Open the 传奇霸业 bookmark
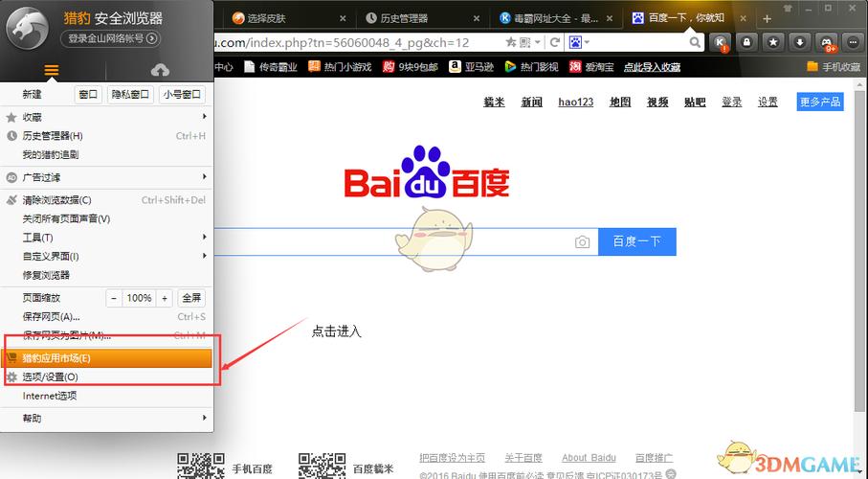 click(x=271, y=67)
